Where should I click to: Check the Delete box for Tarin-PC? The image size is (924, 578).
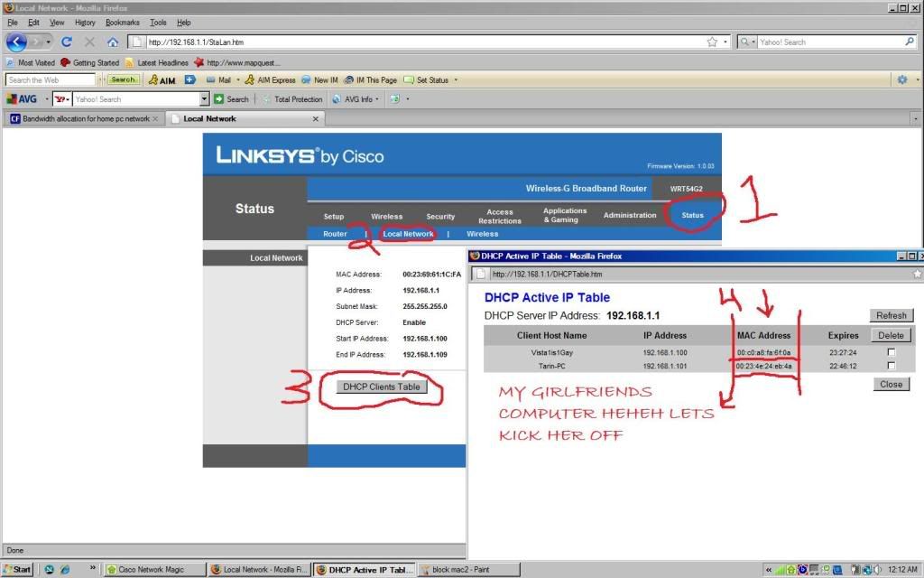click(891, 366)
